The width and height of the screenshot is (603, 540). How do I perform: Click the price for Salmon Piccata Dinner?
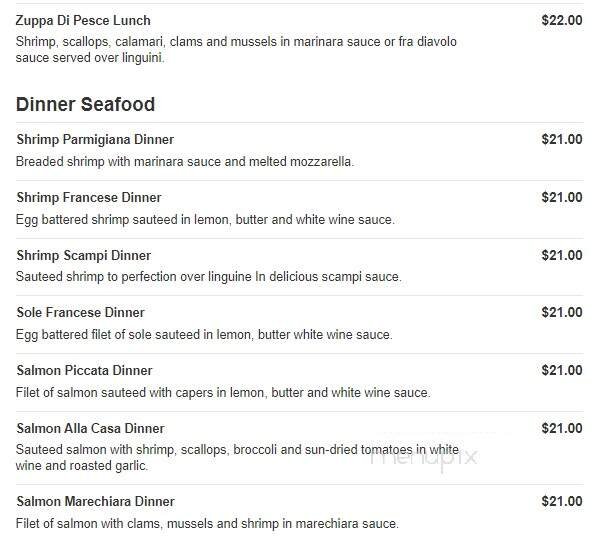coord(561,371)
